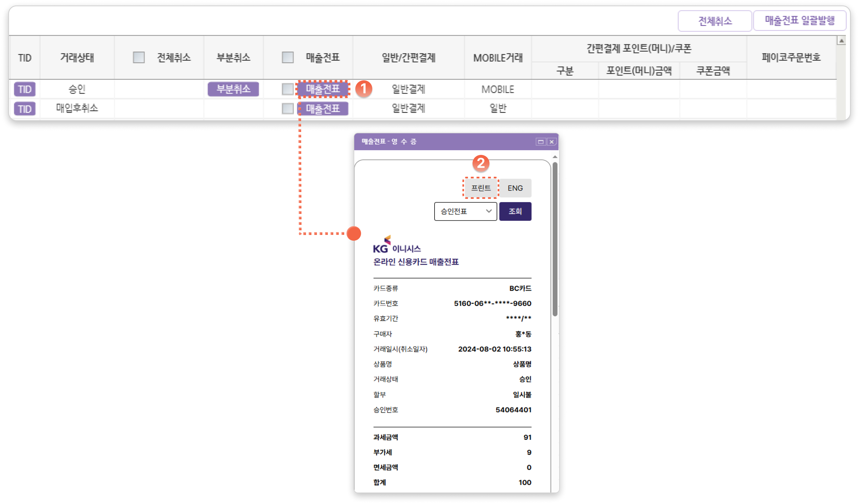
Task: Open 매출전표 for the 매입후취소 transaction
Action: [323, 109]
